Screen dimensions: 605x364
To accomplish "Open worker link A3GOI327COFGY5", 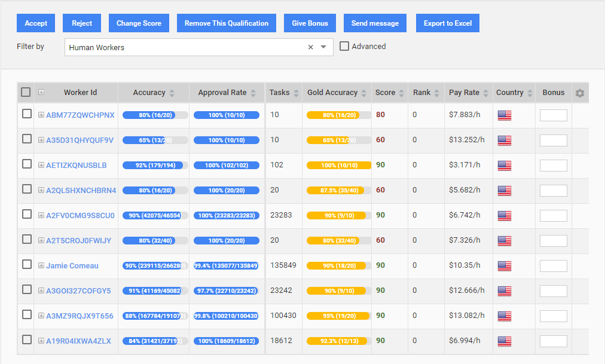I will click(x=78, y=290).
